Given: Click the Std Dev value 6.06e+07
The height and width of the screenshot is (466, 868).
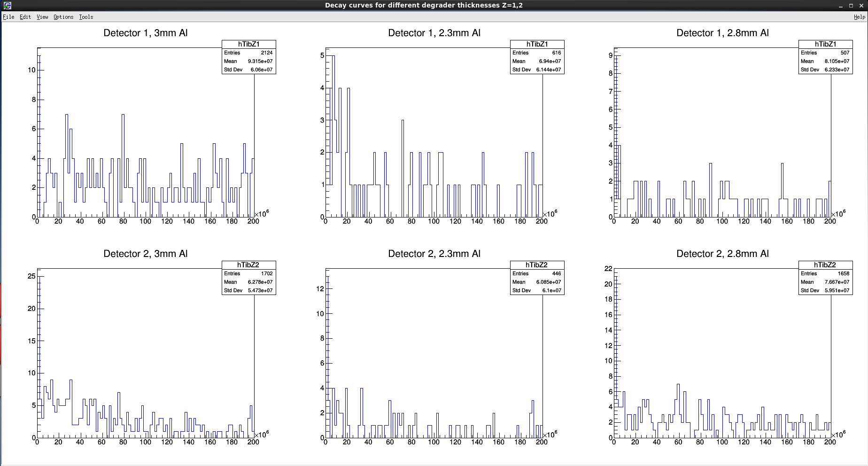Looking at the screenshot, I should pyautogui.click(x=262, y=70).
